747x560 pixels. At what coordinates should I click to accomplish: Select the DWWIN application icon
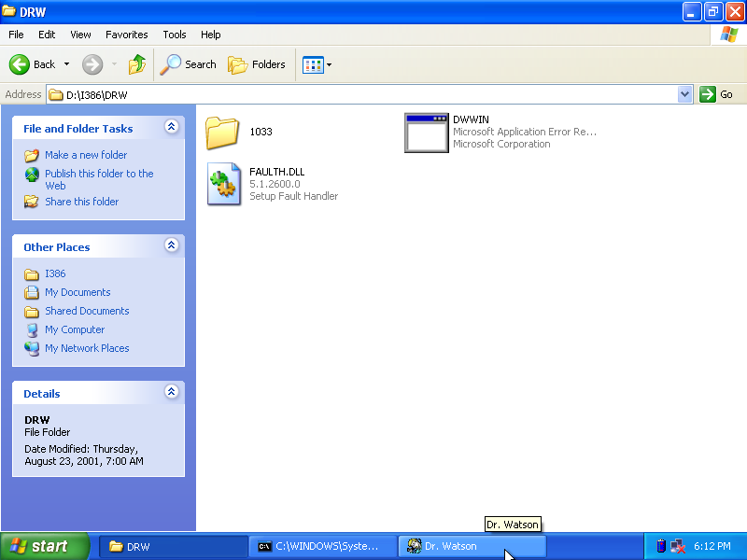point(427,133)
